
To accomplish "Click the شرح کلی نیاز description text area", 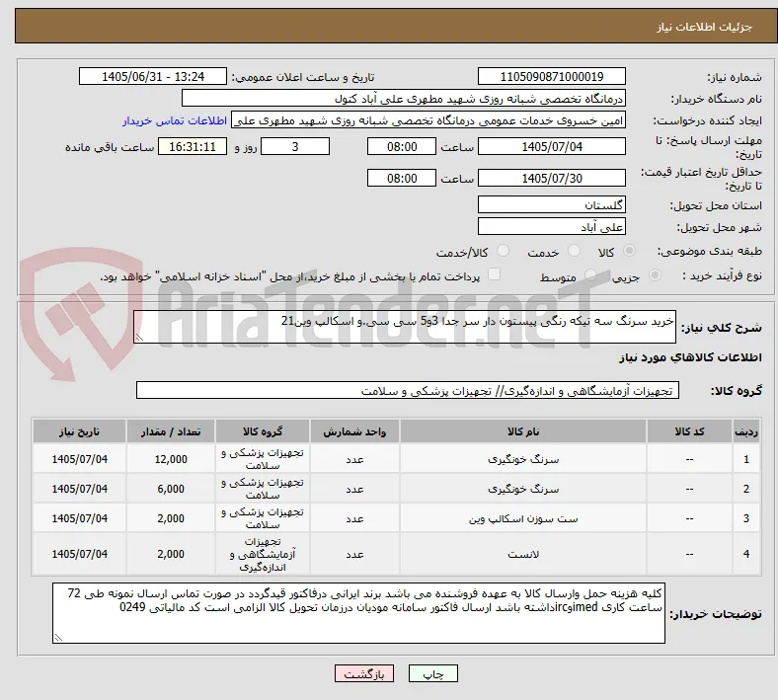I will click(405, 327).
